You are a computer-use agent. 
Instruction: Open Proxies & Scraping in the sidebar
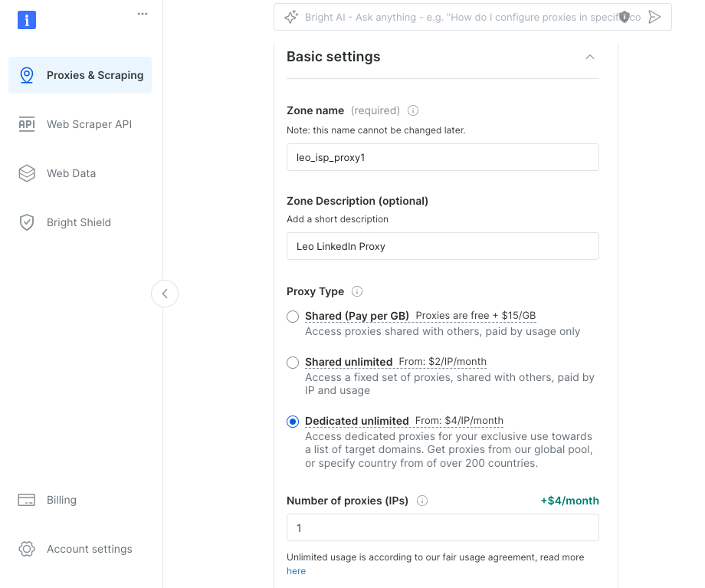[80, 75]
